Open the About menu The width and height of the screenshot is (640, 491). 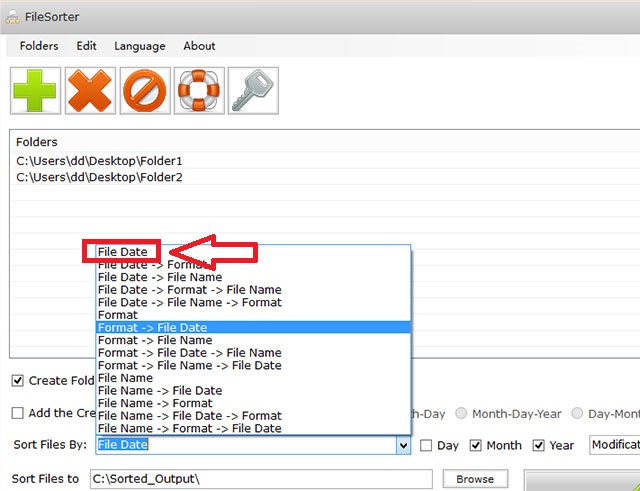point(199,46)
